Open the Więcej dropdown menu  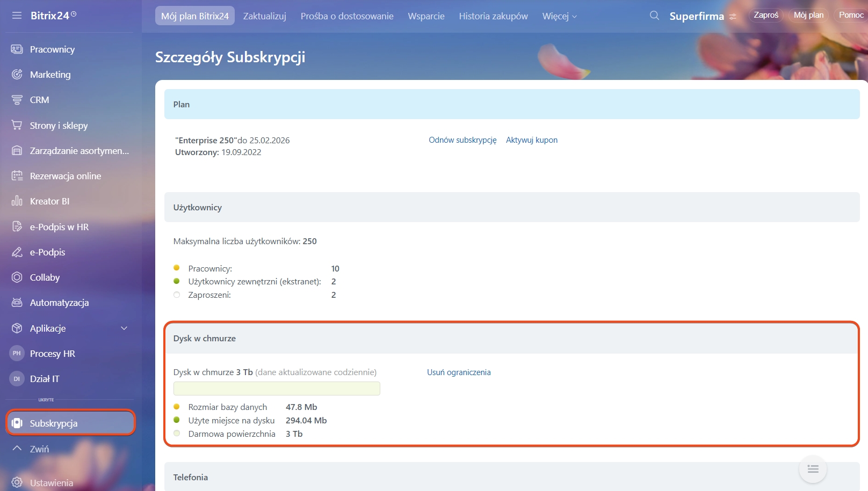(560, 16)
